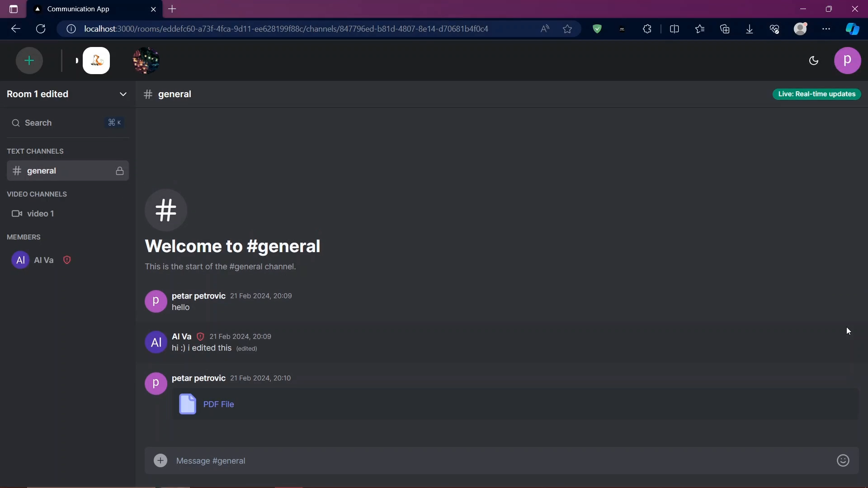Expand the Room 1 edited dropdown
Screen dimensions: 868x488
(x=123, y=94)
